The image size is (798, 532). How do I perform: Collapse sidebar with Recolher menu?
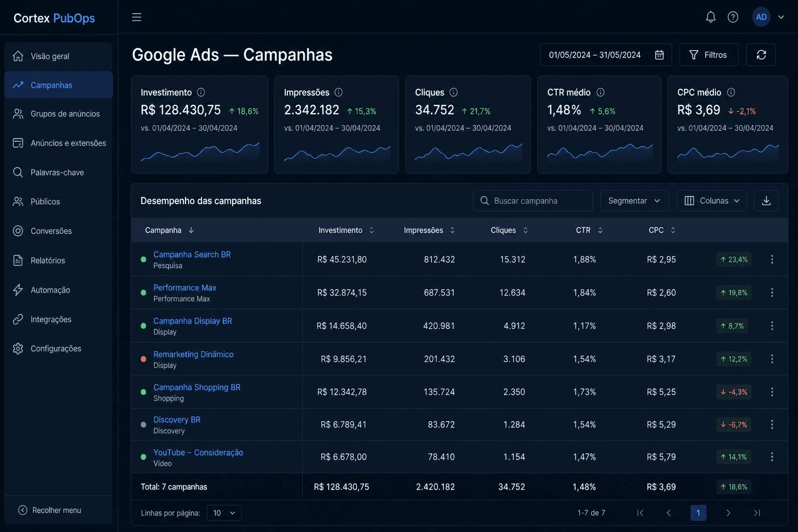pyautogui.click(x=50, y=510)
